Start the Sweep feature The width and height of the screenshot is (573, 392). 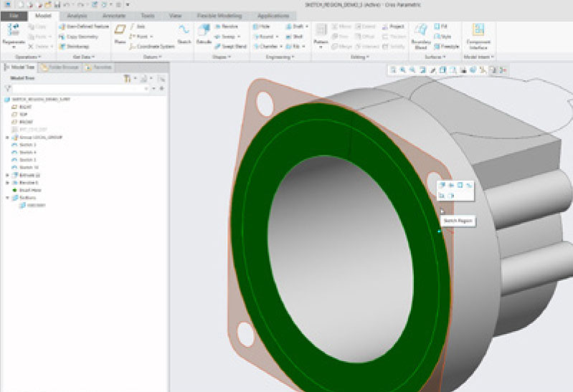tap(227, 37)
